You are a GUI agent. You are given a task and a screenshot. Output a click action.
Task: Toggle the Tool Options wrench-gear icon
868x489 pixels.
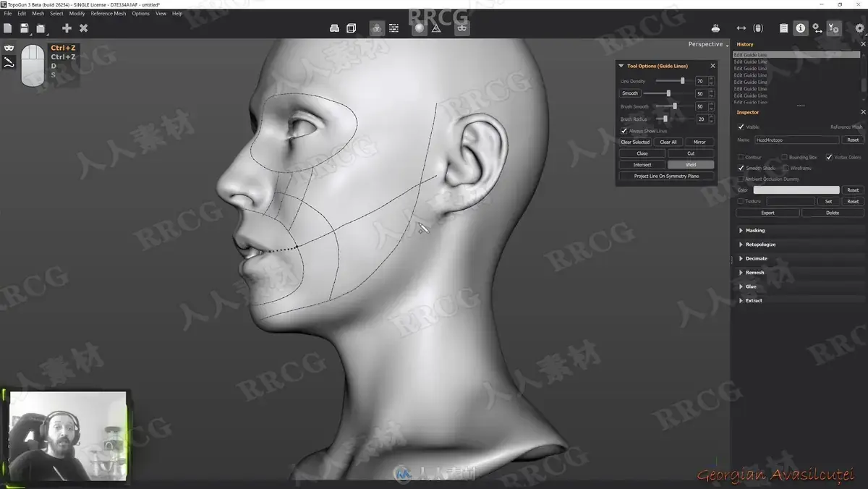coord(834,28)
